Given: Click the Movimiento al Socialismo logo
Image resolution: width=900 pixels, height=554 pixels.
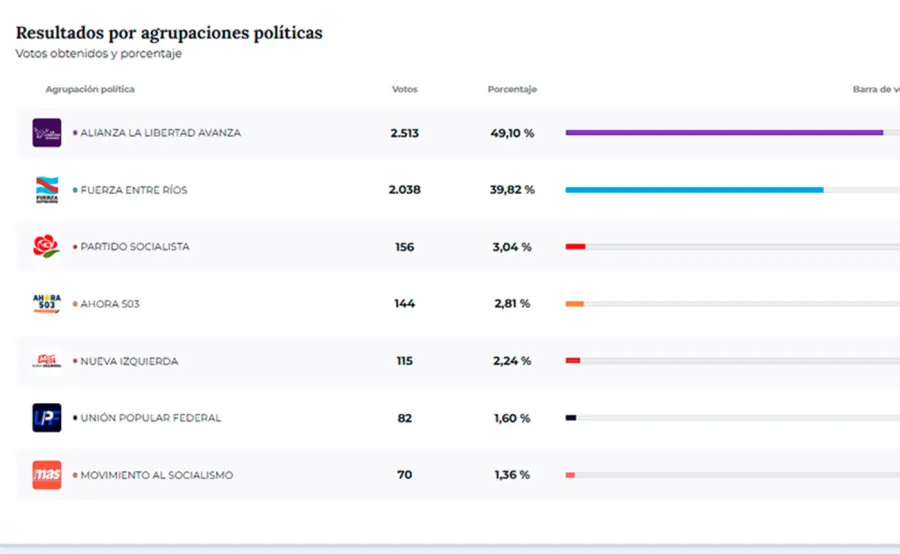Looking at the screenshot, I should (x=46, y=475).
